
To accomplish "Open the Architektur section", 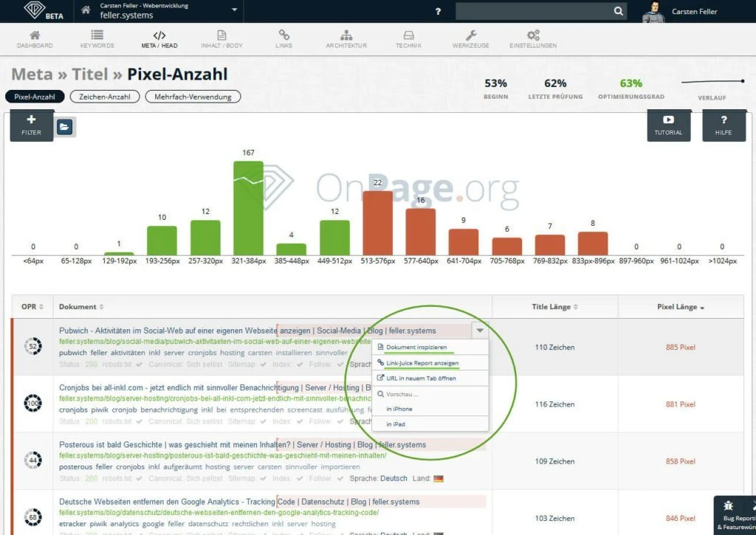I will pyautogui.click(x=346, y=39).
